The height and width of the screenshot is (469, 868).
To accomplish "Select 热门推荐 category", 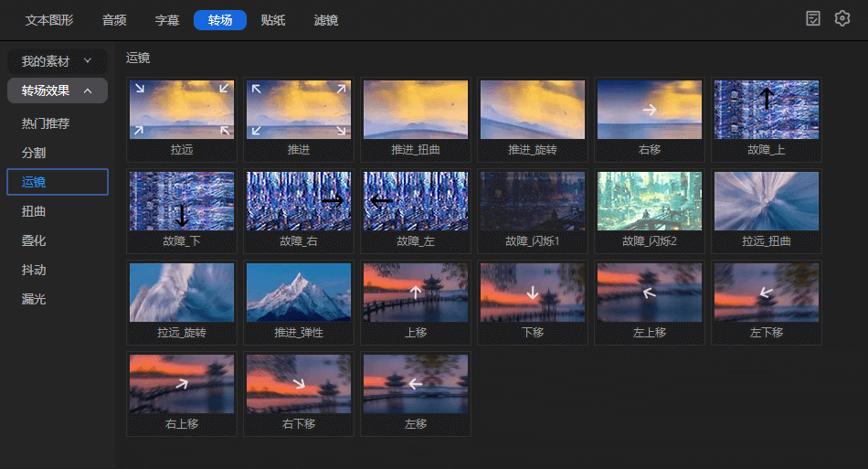I will 46,123.
